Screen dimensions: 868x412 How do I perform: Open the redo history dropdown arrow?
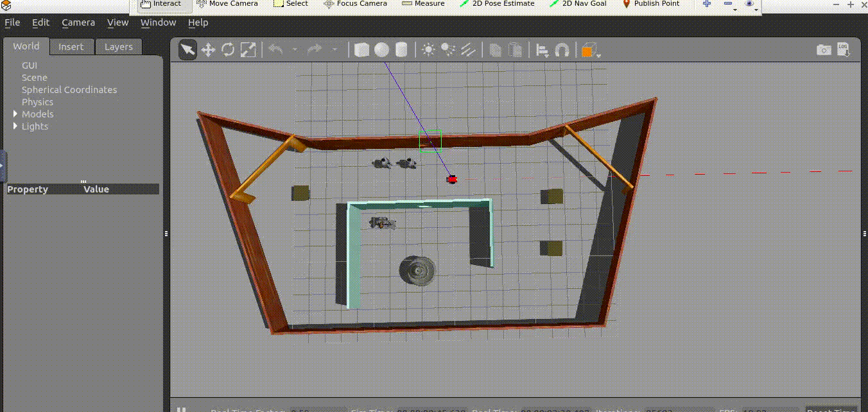point(334,50)
